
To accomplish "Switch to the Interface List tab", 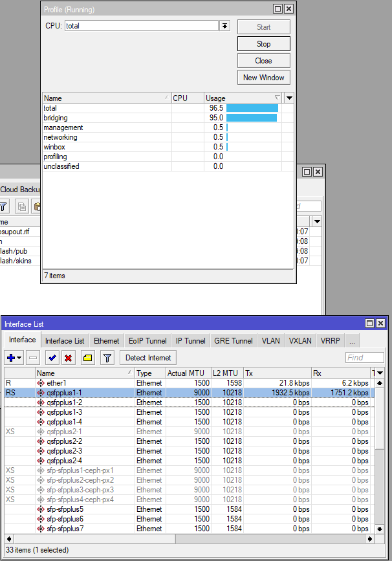I will click(x=65, y=341).
